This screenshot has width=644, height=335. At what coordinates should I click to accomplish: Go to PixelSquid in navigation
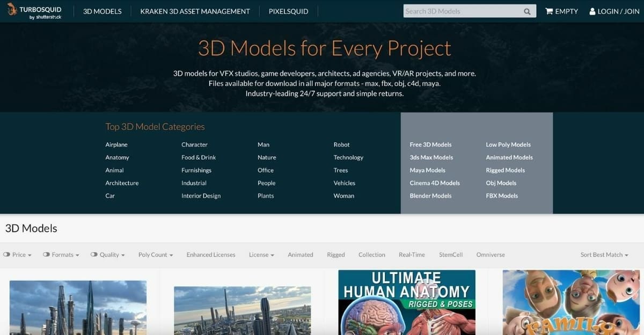tap(288, 11)
